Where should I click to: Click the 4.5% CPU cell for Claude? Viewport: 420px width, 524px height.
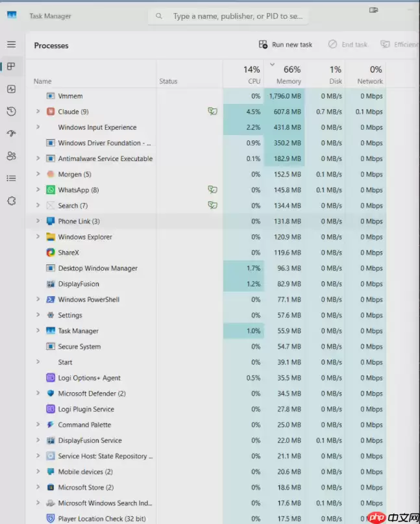pyautogui.click(x=243, y=112)
